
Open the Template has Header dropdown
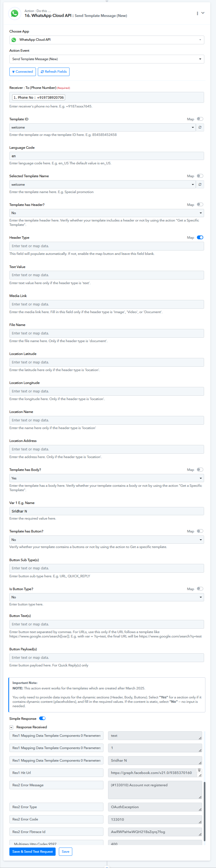point(106,213)
